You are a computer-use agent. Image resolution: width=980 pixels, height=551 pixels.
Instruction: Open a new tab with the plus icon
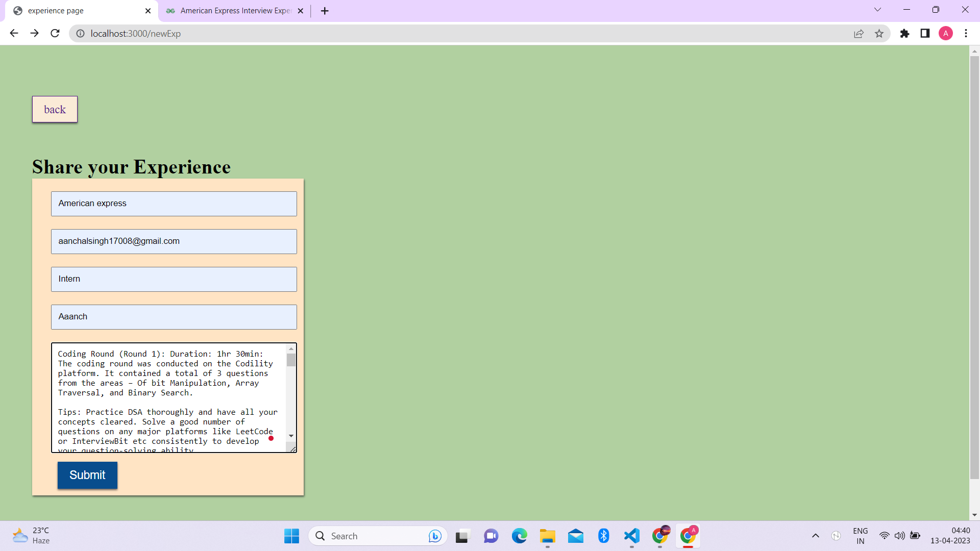point(325,11)
